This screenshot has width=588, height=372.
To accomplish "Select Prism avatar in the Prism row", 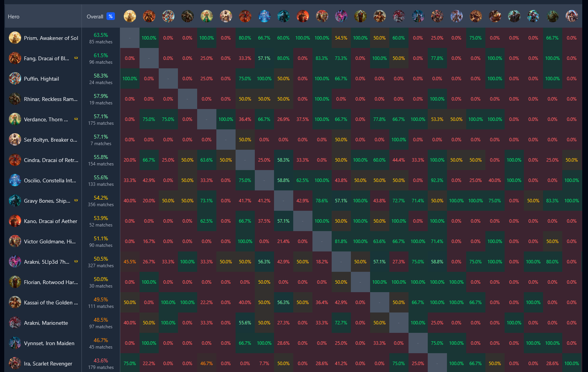I will click(15, 38).
